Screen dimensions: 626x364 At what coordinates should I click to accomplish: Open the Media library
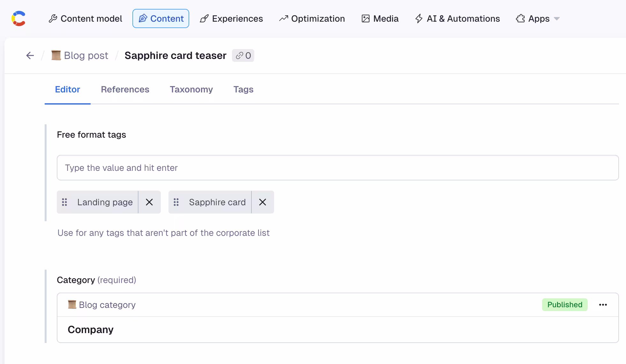(380, 18)
